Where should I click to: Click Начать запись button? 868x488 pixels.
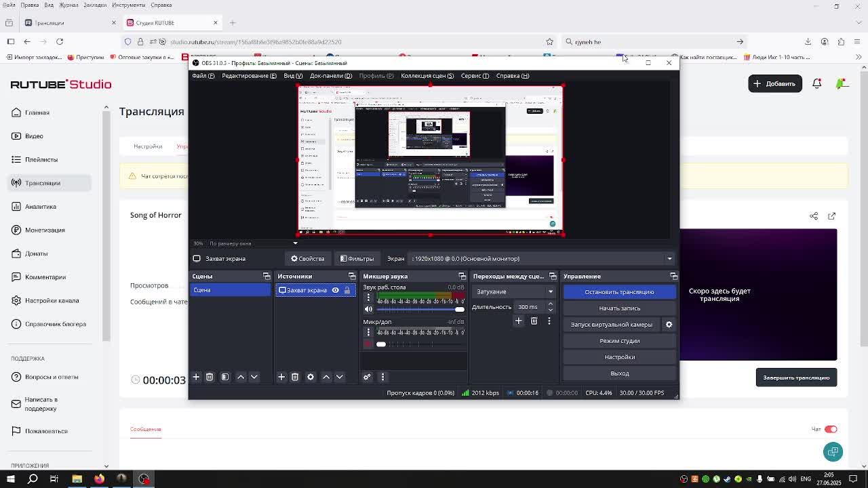(619, 308)
